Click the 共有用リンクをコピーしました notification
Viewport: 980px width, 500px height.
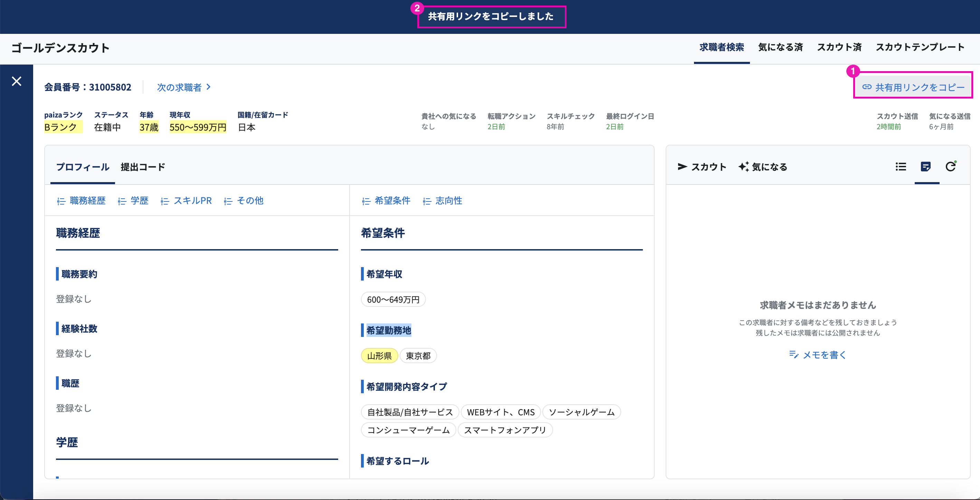(x=491, y=16)
